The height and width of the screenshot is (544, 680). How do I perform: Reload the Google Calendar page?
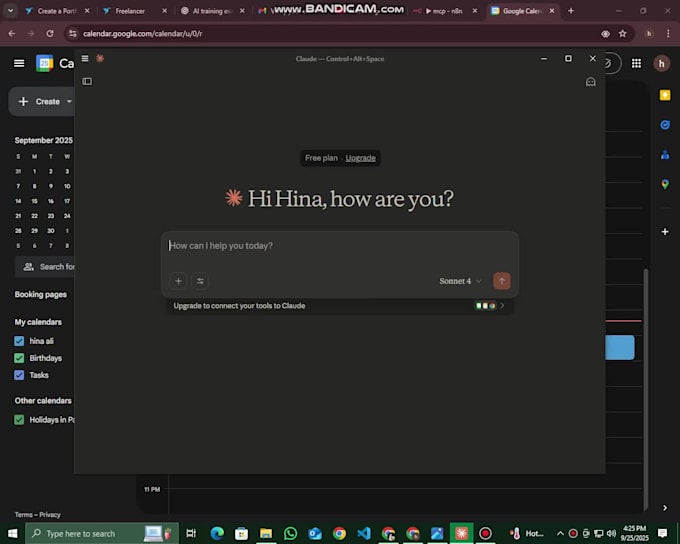tap(50, 33)
